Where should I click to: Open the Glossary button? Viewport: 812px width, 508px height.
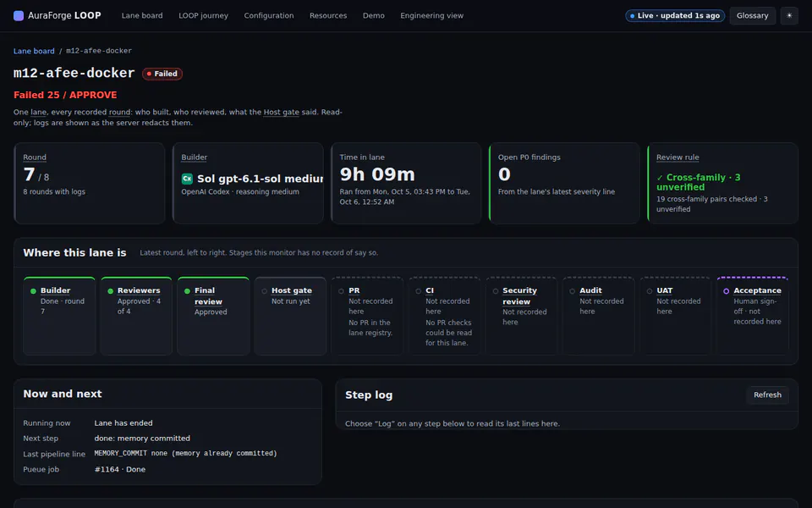[753, 15]
